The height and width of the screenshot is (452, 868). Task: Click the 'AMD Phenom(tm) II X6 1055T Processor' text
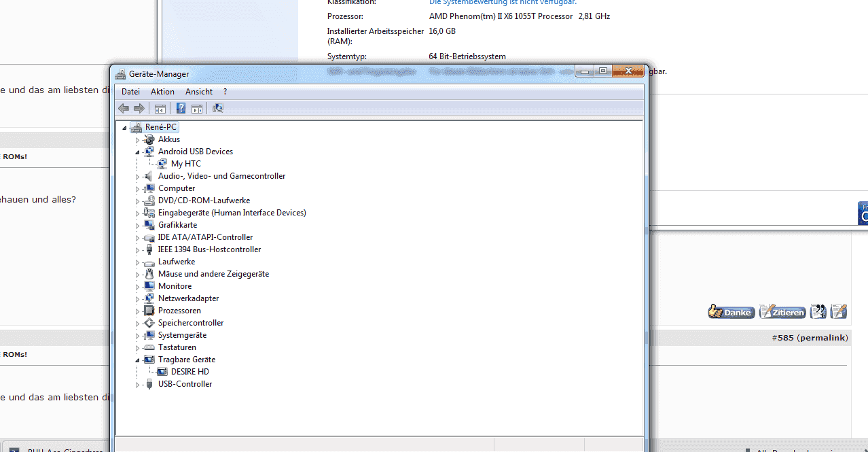(x=501, y=16)
